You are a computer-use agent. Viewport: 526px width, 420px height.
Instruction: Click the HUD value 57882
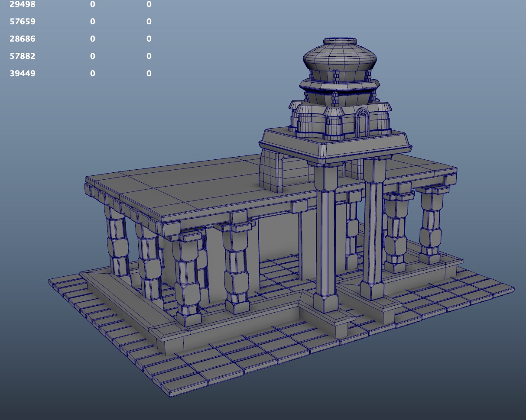click(x=23, y=56)
